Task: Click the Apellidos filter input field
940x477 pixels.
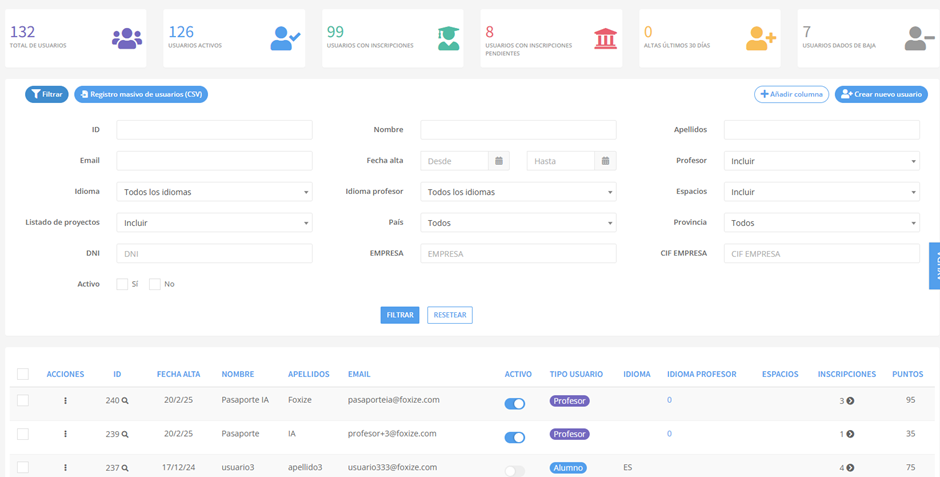Action: click(821, 130)
